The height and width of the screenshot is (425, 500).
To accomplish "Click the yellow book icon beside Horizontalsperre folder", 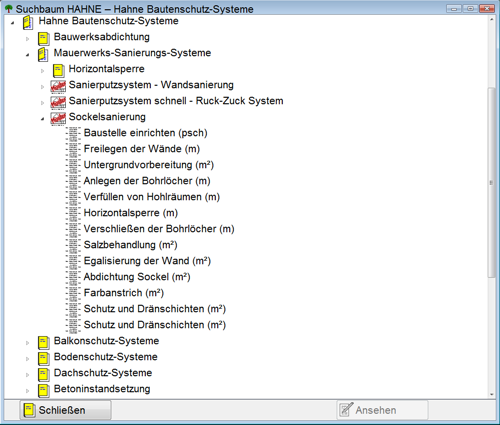I will click(59, 70).
